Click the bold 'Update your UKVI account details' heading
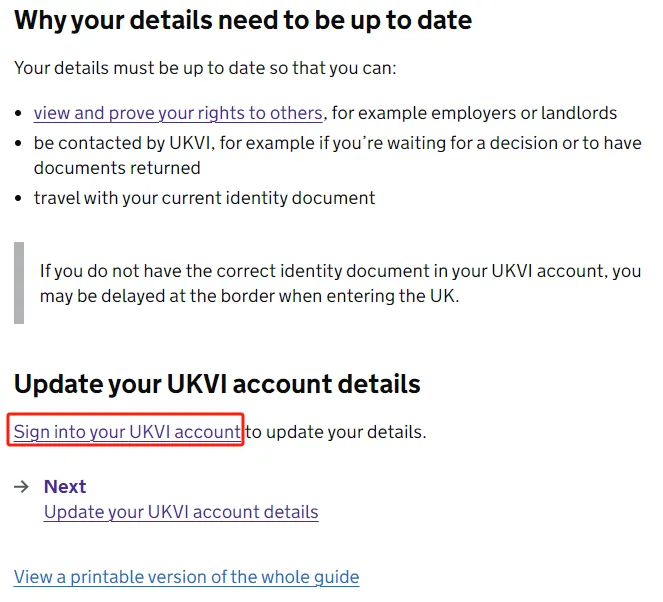 click(x=217, y=384)
